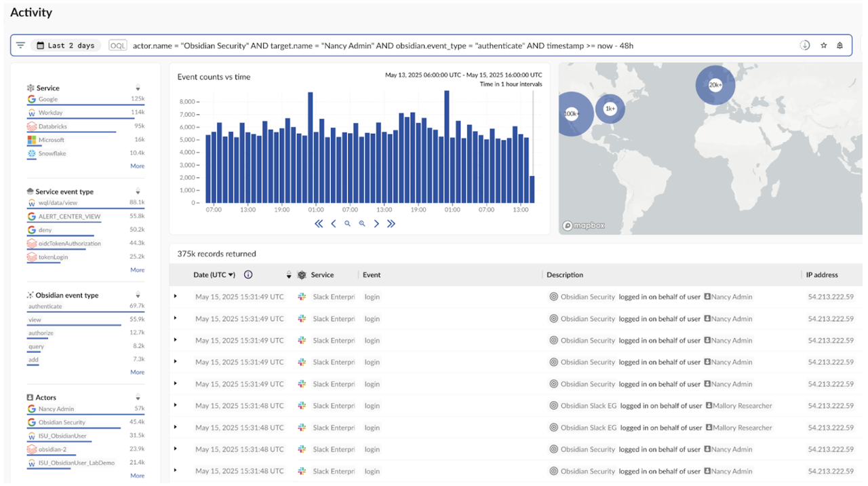Image resolution: width=868 pixels, height=486 pixels.
Task: Sort the Service event type facet
Action: 138,192
